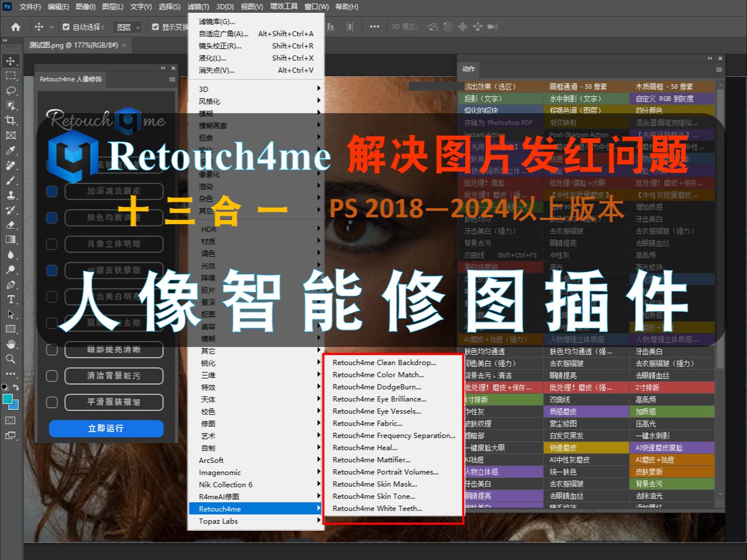Select the Clone Stamp tool
This screenshot has height=560, width=747.
click(x=11, y=195)
